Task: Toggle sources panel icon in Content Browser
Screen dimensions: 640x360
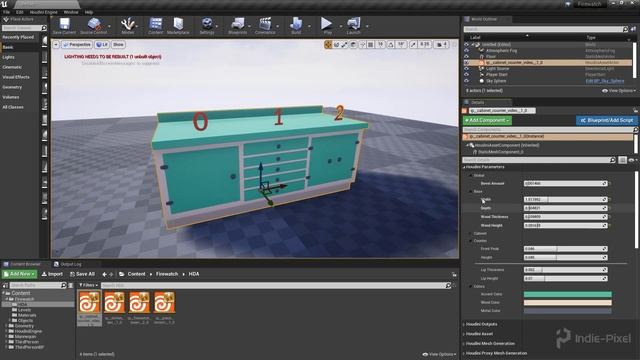Action: pos(5,285)
